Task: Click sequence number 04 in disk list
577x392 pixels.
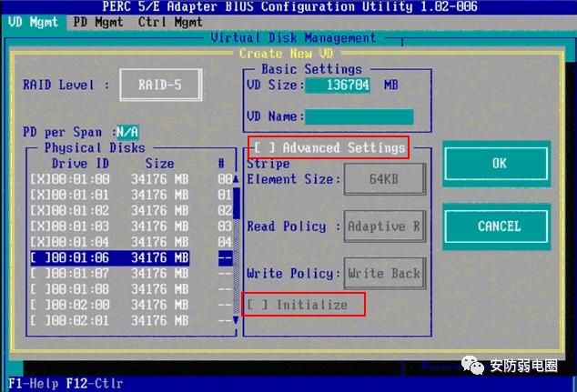Action: pos(225,242)
